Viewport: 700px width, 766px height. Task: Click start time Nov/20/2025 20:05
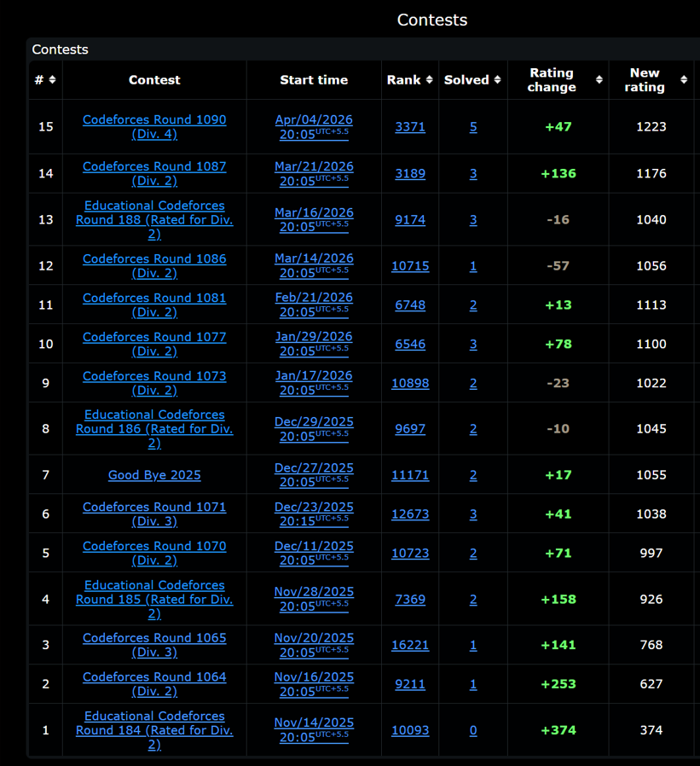[x=314, y=645]
